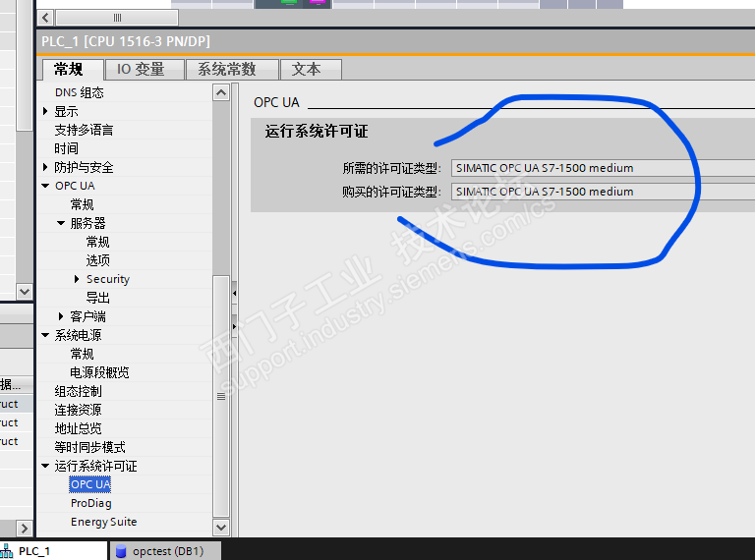This screenshot has width=755, height=560.
Task: Collapse the 服务器 tree node
Action: coord(61,223)
